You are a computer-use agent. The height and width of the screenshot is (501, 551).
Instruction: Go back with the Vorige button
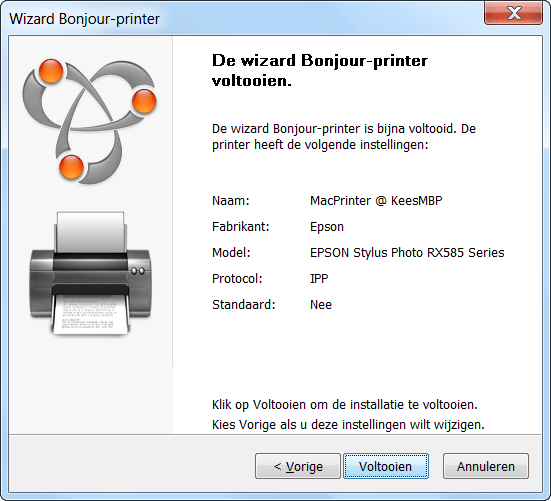(298, 466)
